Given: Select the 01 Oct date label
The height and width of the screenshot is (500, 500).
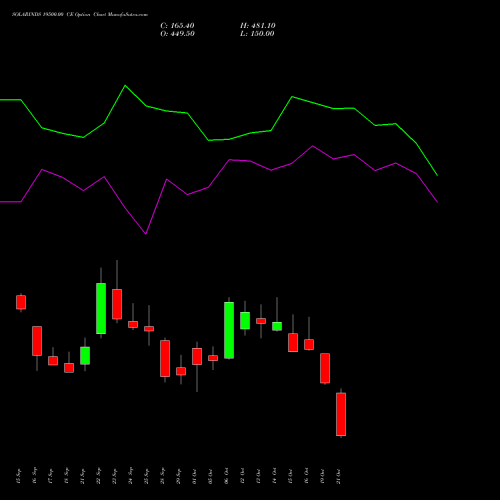Looking at the screenshot, I should coord(194,476).
